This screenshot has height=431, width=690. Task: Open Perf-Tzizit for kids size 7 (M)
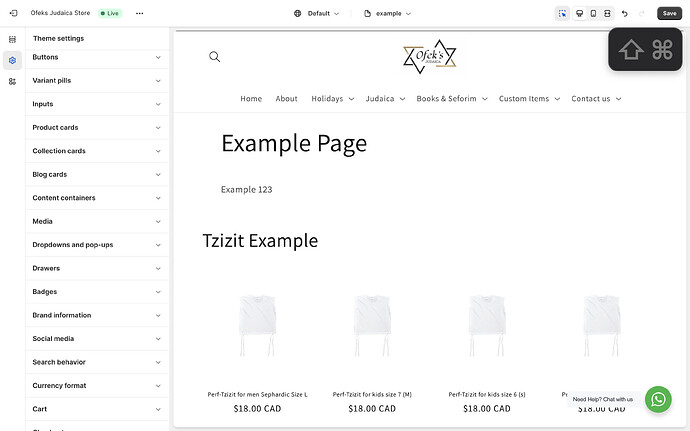(372, 394)
